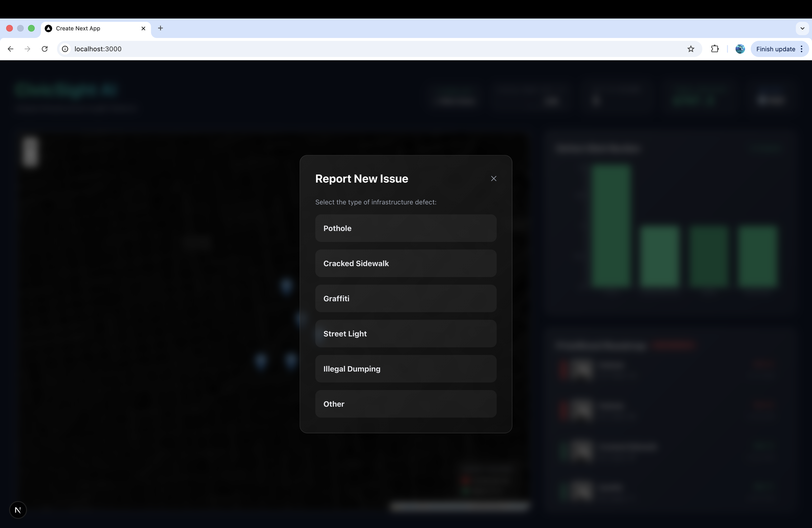Image resolution: width=812 pixels, height=528 pixels.
Task: Click the Finish update button
Action: [775, 49]
